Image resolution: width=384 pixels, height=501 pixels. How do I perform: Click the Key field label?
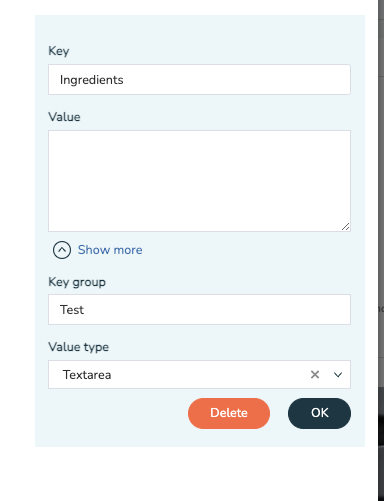coord(59,51)
